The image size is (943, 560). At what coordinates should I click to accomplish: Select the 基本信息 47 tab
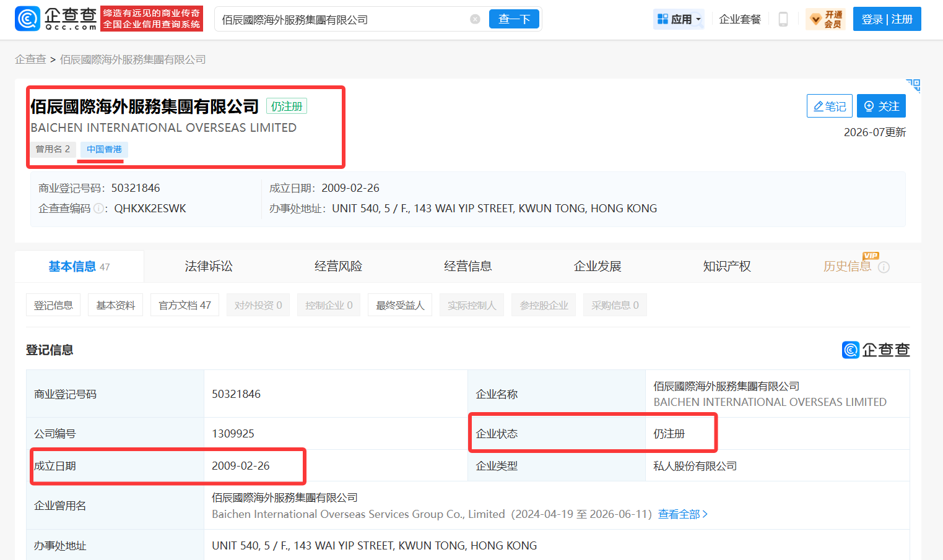click(x=79, y=267)
